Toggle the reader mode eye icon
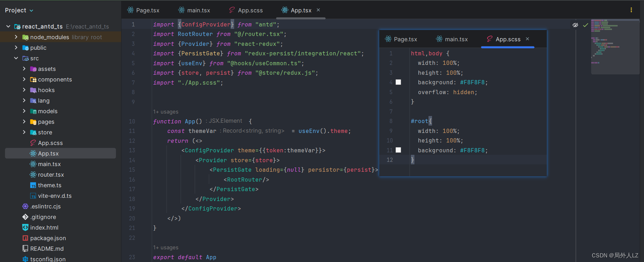 (x=575, y=25)
